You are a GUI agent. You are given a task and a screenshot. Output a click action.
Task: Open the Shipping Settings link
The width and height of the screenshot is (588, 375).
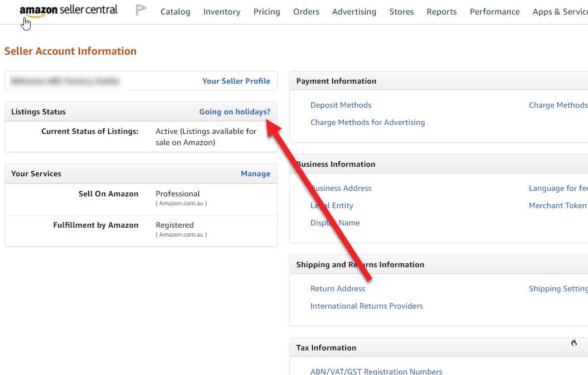pyautogui.click(x=558, y=289)
